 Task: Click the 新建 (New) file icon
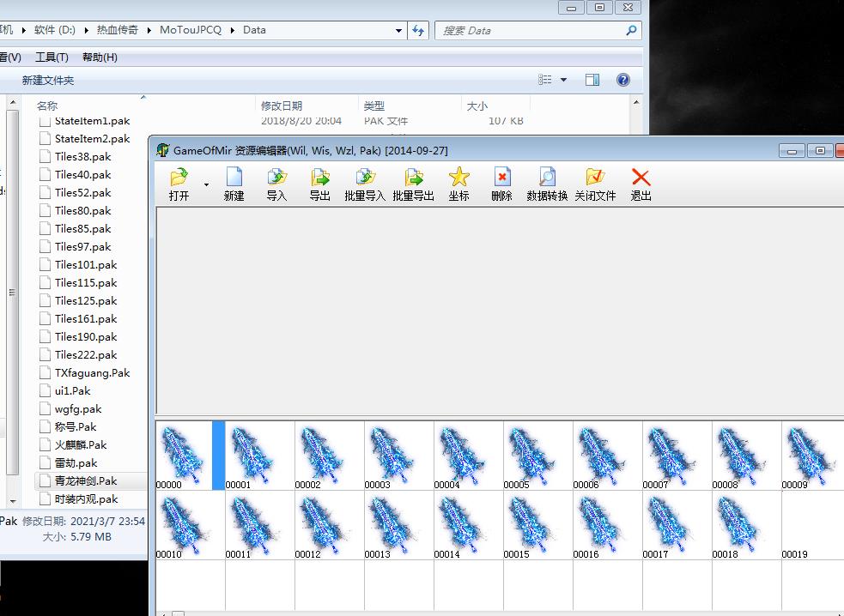click(x=234, y=178)
